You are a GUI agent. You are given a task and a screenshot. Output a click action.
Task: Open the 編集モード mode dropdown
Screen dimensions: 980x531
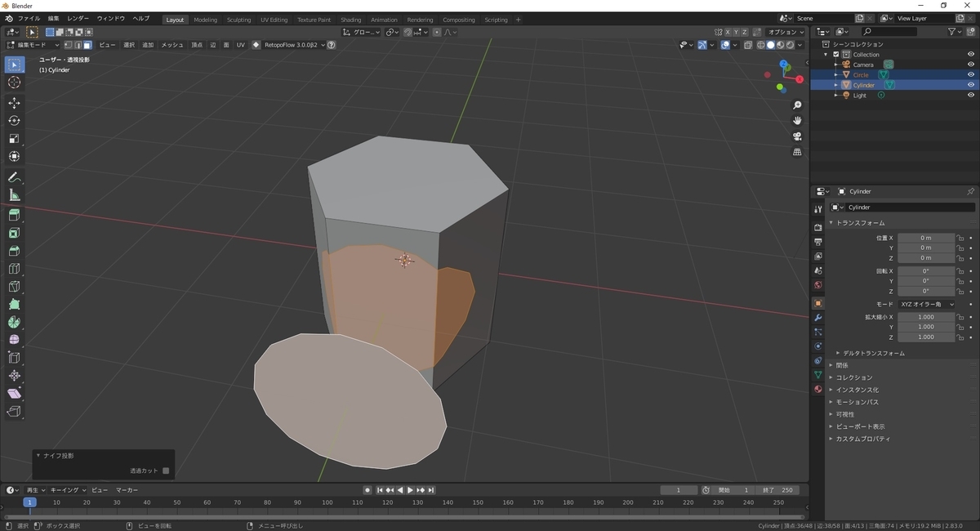tap(33, 45)
